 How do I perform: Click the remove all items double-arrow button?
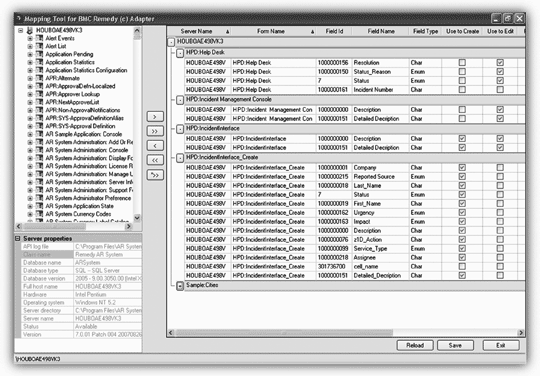click(x=155, y=160)
